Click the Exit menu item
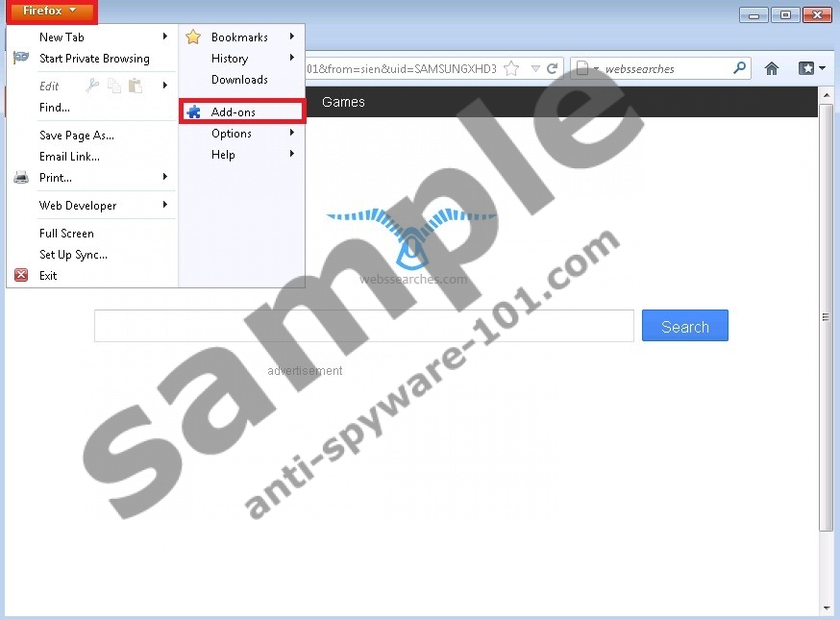Image resolution: width=840 pixels, height=620 pixels. pos(48,276)
